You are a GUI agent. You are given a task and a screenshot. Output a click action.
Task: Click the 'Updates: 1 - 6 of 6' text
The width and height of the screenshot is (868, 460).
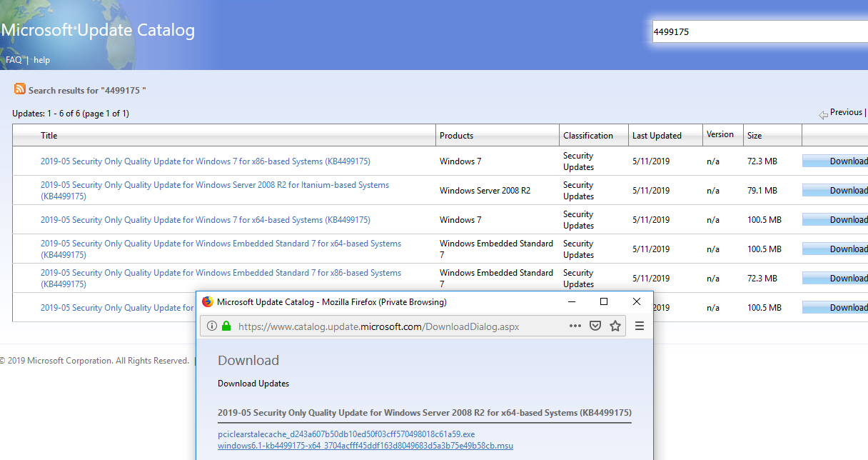click(x=71, y=114)
